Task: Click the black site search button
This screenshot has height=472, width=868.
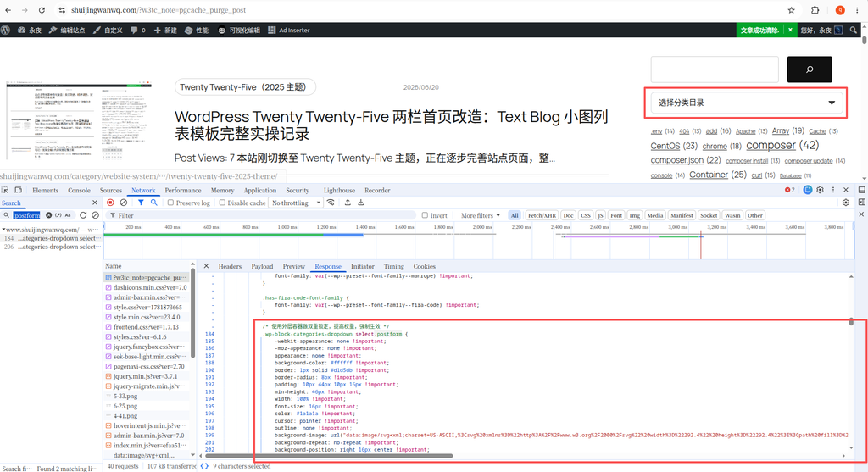Action: pos(810,69)
